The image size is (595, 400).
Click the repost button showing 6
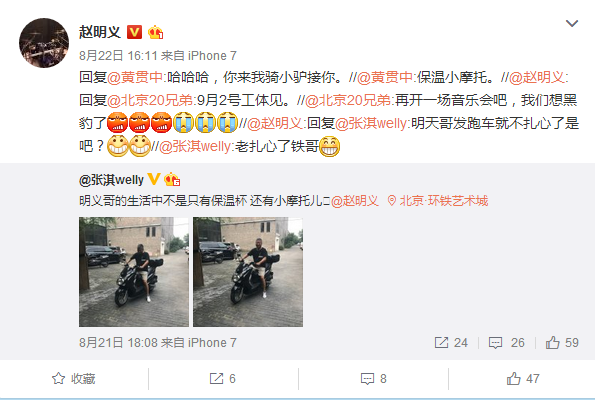[223, 378]
